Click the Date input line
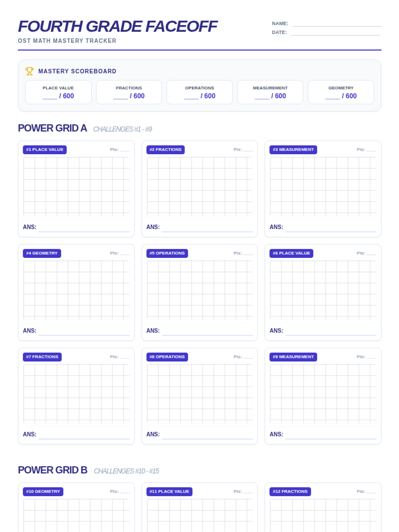Image resolution: width=399 pixels, height=532 pixels. tap(335, 33)
